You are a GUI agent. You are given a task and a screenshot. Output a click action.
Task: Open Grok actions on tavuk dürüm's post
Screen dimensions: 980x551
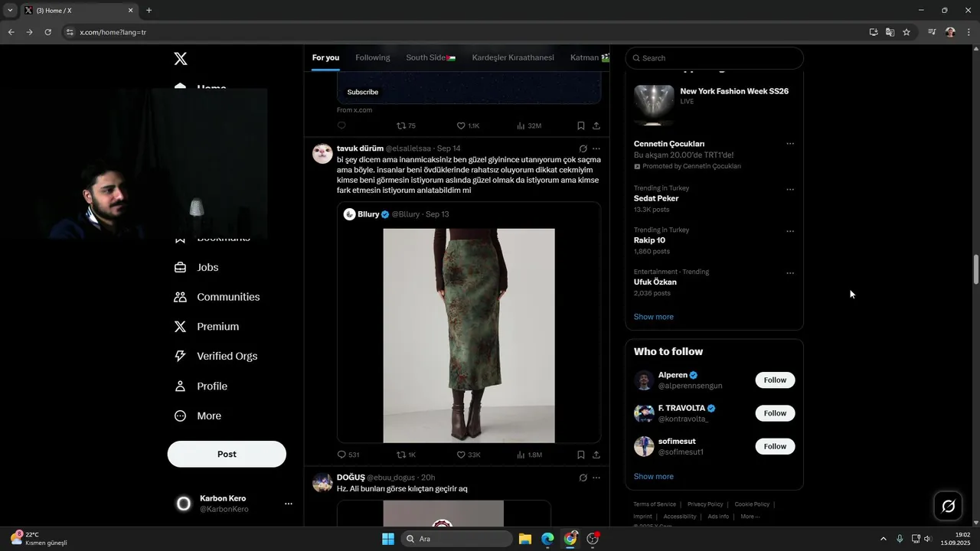(583, 148)
